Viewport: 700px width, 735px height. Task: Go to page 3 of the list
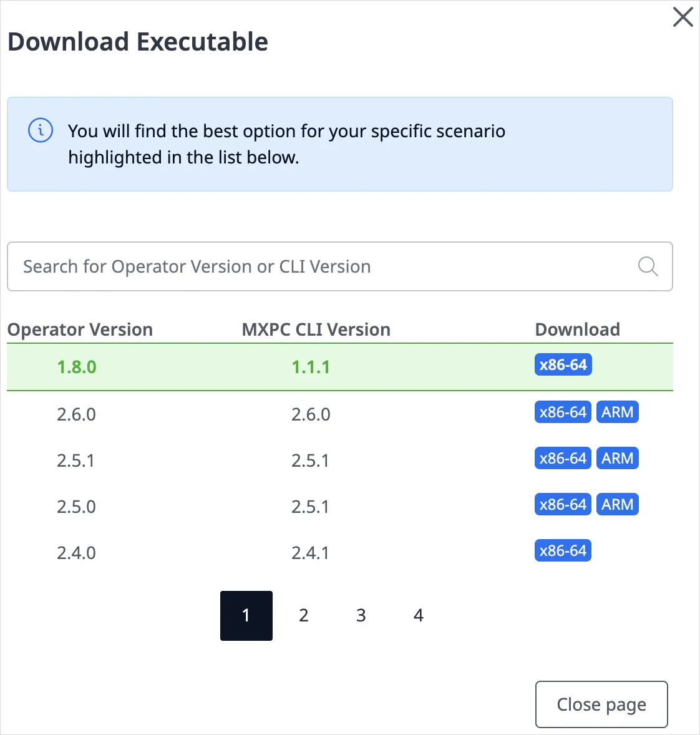coord(361,615)
